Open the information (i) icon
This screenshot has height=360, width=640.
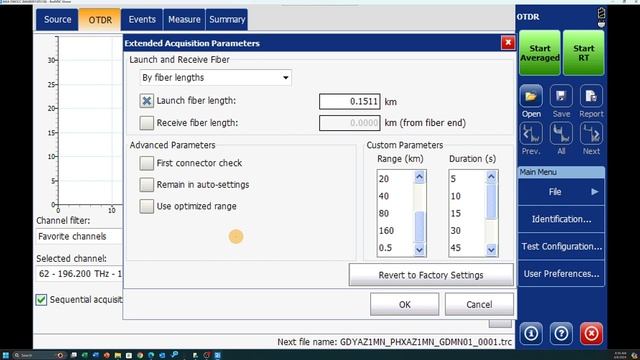pyautogui.click(x=531, y=333)
